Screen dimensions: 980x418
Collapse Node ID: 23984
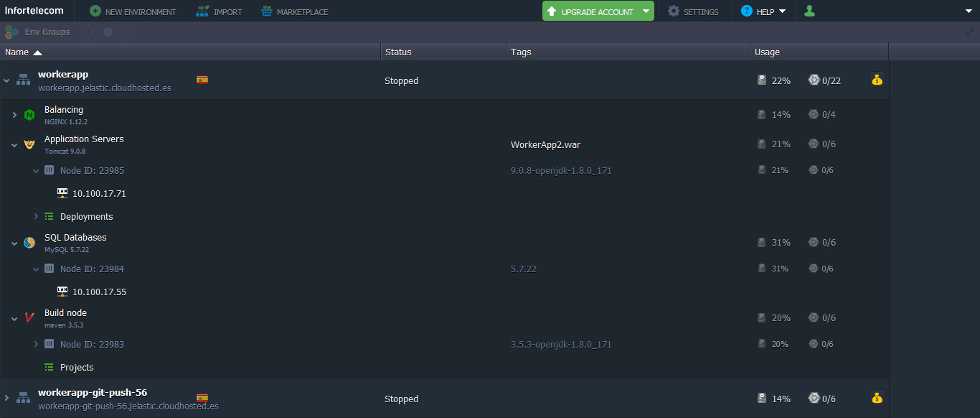click(x=36, y=269)
